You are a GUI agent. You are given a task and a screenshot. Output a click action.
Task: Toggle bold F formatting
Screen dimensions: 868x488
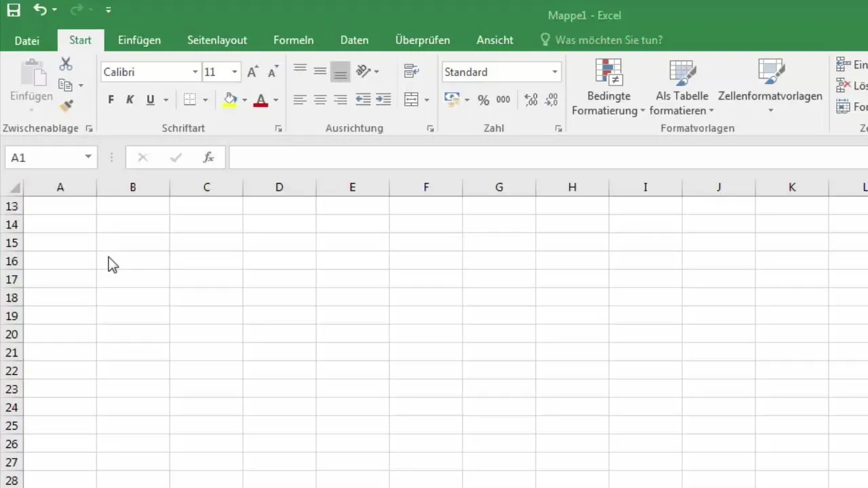tap(111, 100)
